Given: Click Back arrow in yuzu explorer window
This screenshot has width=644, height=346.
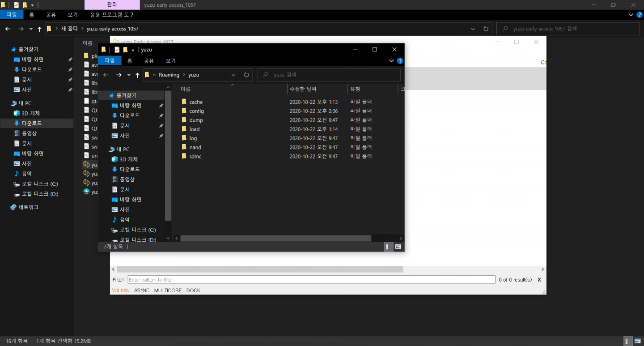Looking at the screenshot, I should (x=106, y=75).
